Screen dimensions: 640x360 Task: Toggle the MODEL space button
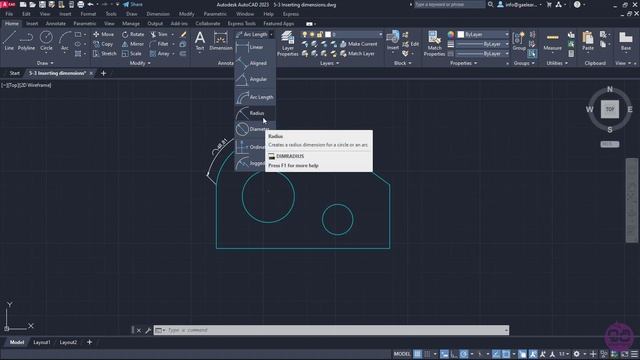pyautogui.click(x=402, y=354)
